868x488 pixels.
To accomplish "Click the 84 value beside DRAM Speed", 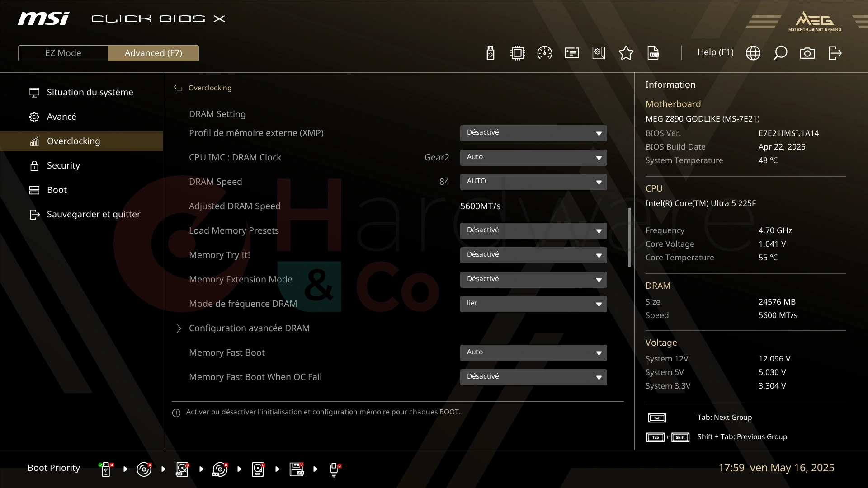I will [444, 182].
